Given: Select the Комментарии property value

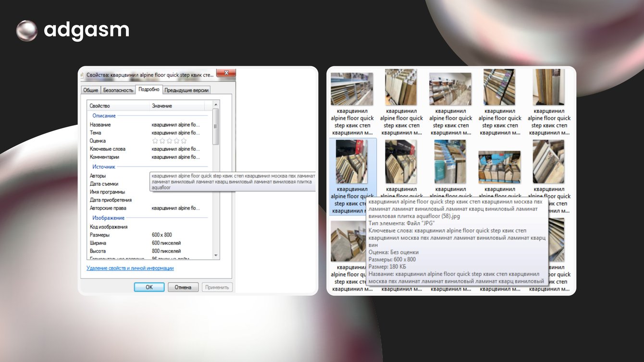Looking at the screenshot, I should click(175, 157).
